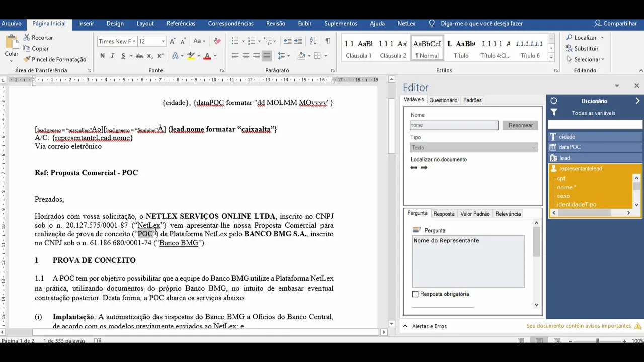This screenshot has width=644, height=362.
Task: Apply the Cláusula 1 style
Action: [x=358, y=48]
